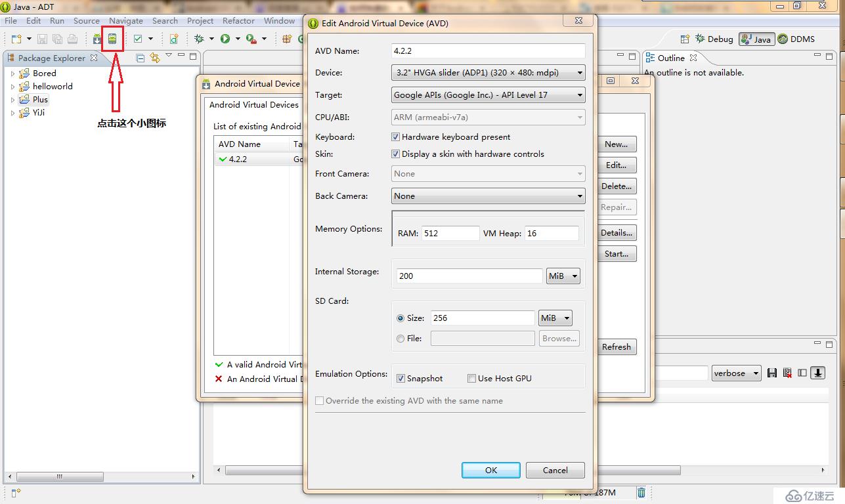The width and height of the screenshot is (845, 504).
Task: Close the Outline view tab X
Action: pos(693,58)
